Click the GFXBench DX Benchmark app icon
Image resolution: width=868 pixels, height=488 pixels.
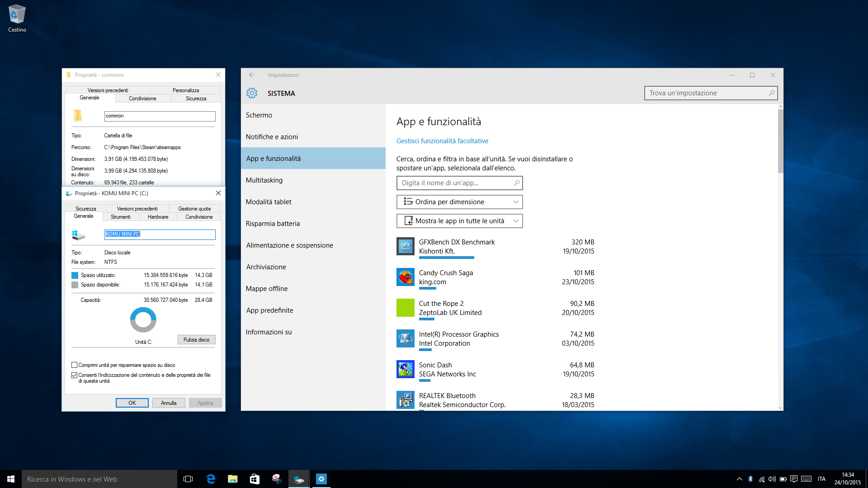tap(406, 246)
